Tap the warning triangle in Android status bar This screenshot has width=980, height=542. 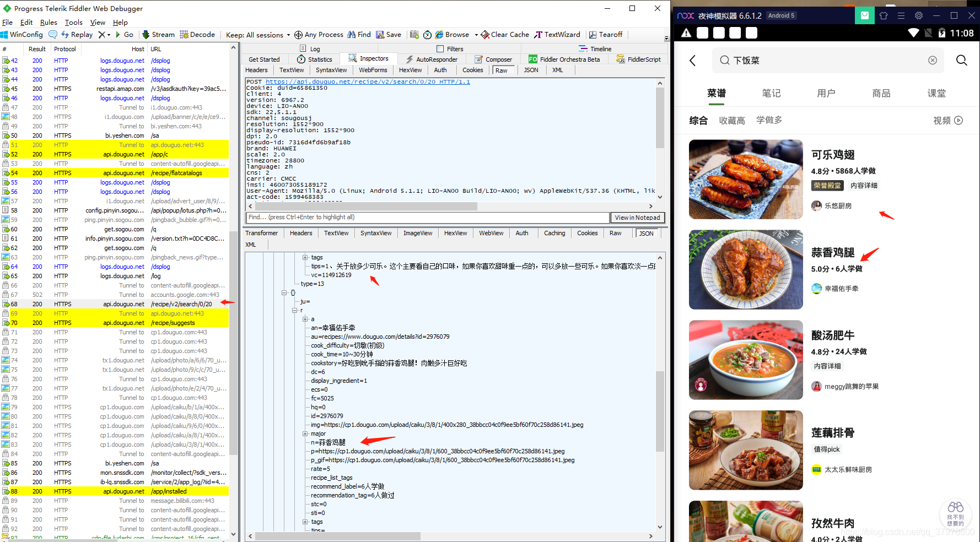686,33
